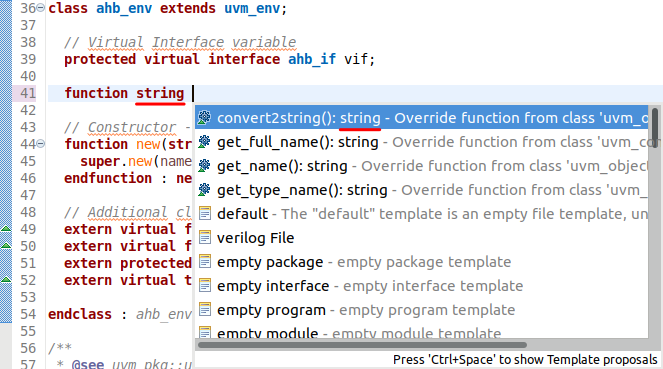The image size is (663, 369).
Task: Click the endfunction keyword on line 46
Action: click(x=108, y=178)
